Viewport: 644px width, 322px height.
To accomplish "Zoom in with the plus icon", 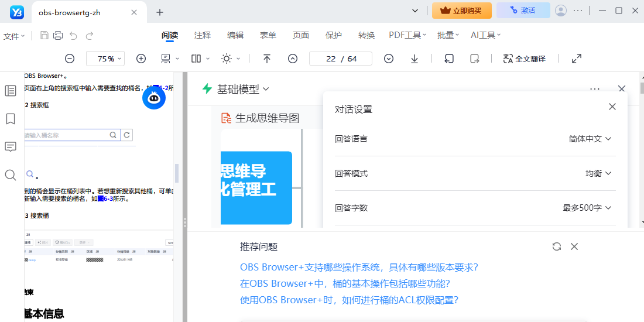I will [x=141, y=59].
